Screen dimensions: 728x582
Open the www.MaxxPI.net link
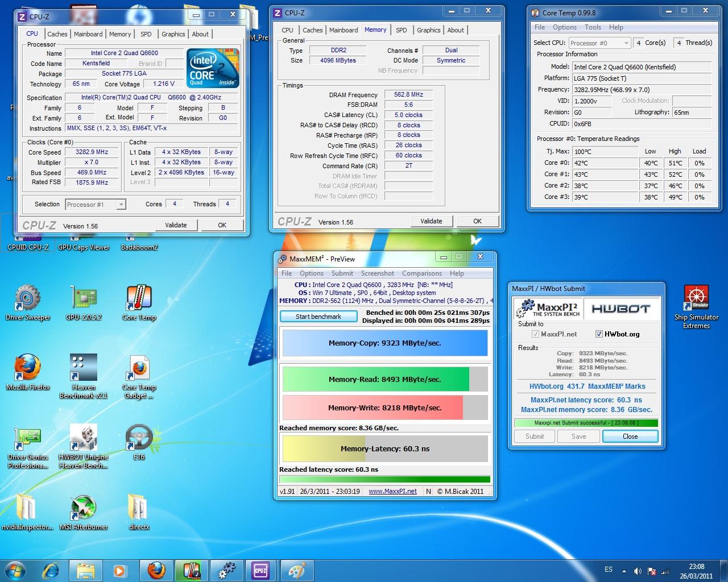392,492
